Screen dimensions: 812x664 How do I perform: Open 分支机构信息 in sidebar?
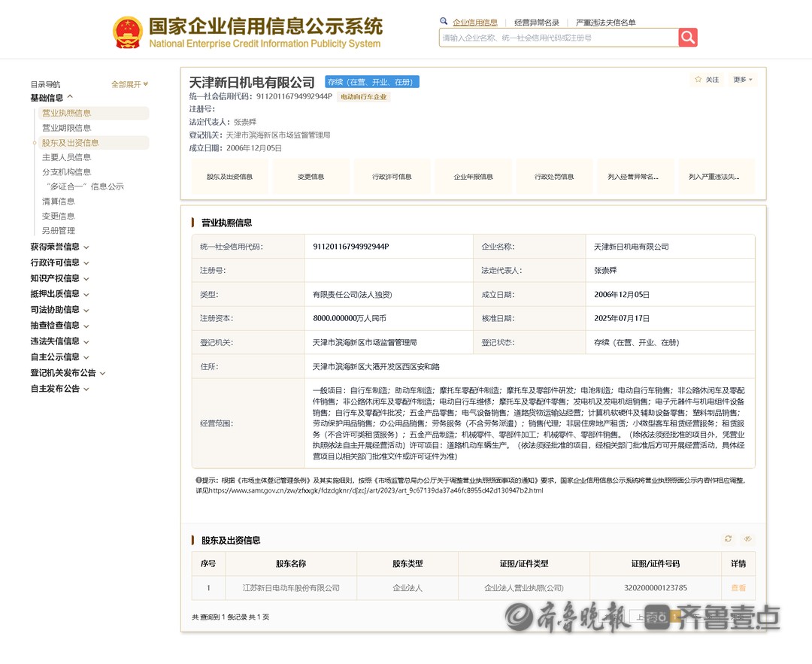click(66, 171)
